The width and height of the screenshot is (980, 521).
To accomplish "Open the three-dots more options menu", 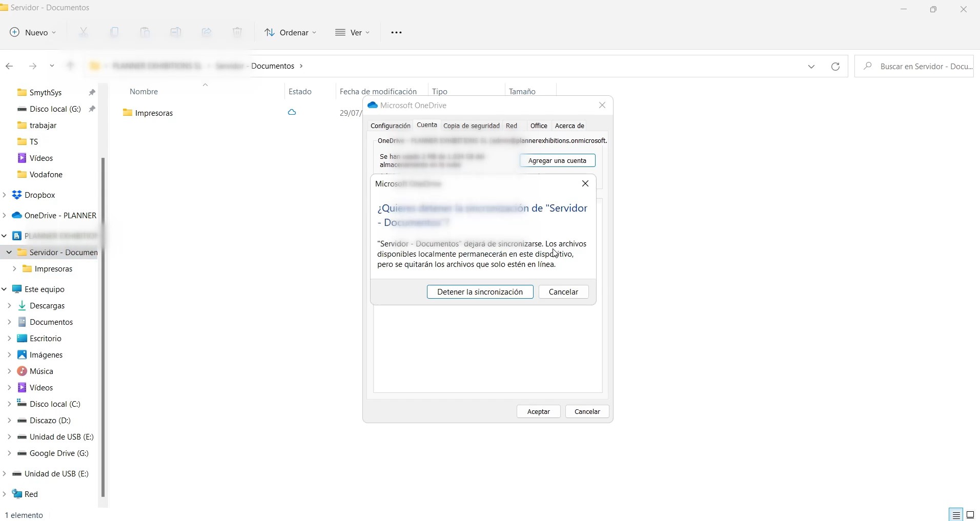I will pos(396,32).
